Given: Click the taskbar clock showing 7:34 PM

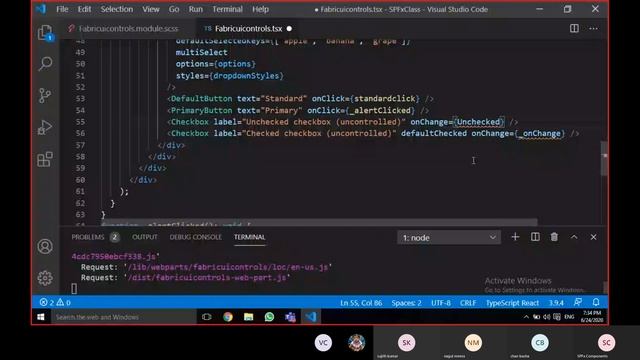Looking at the screenshot, I should tap(591, 316).
